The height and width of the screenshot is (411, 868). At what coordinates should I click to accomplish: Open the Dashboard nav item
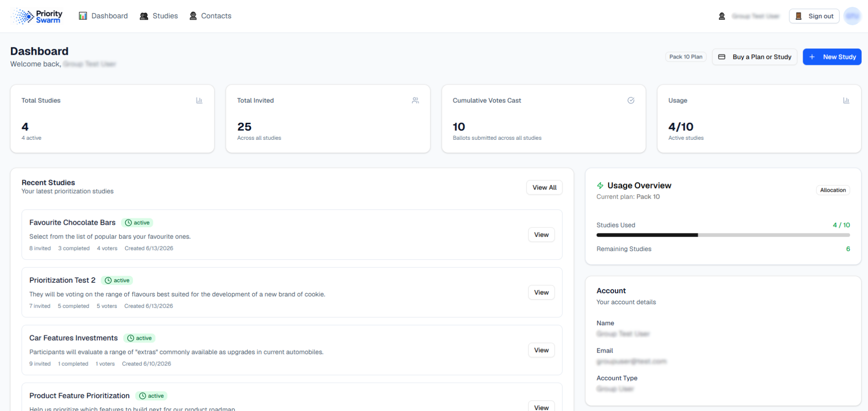(103, 16)
